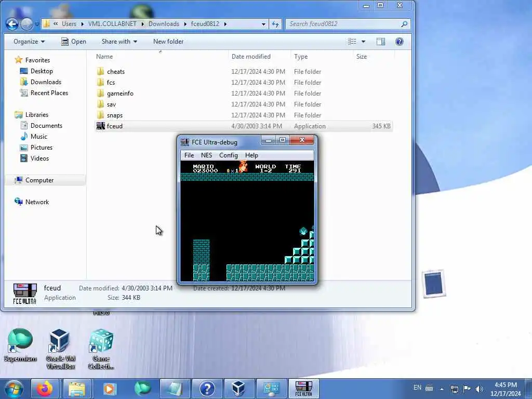
Task: Click Downloads in the address breadcrumb
Action: (x=164, y=24)
